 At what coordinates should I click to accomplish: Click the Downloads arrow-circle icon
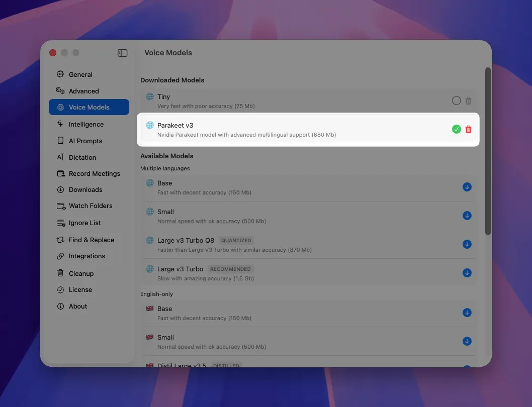60,189
